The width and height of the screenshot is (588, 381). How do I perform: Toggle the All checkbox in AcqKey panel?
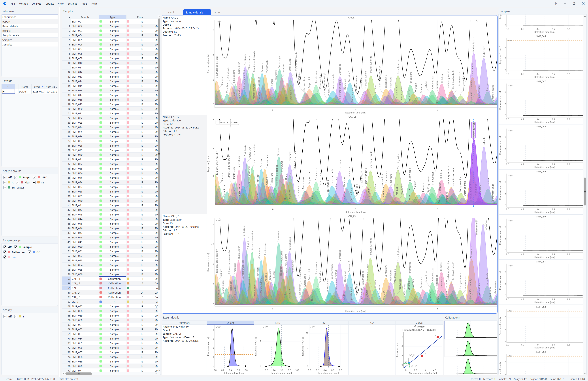pyautogui.click(x=5, y=317)
